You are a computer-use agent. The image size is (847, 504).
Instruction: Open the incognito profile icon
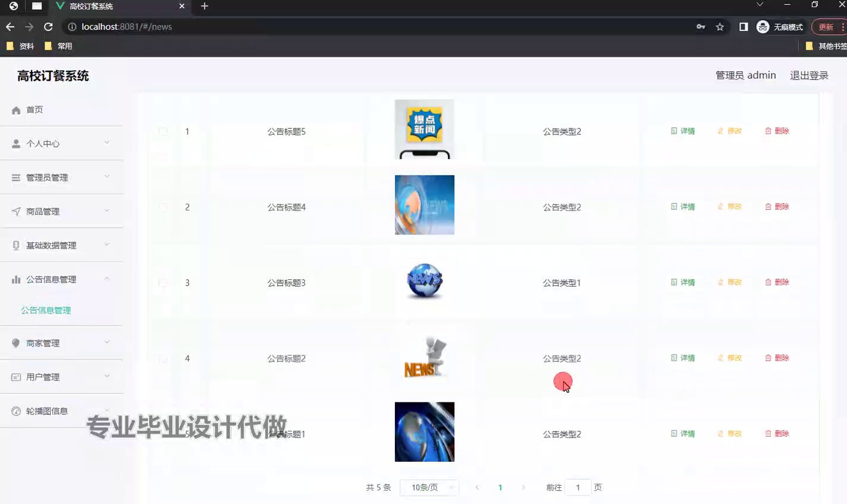click(x=763, y=27)
